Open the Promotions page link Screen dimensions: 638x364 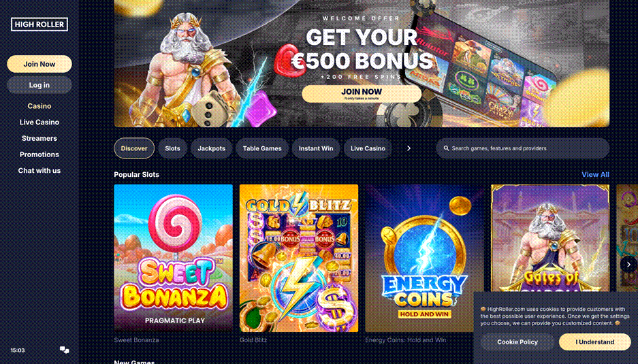[x=39, y=154]
